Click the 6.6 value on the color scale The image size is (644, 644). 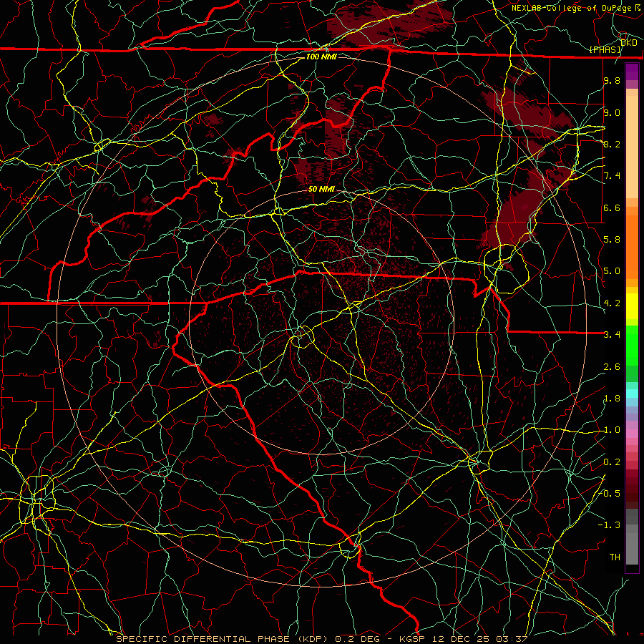click(x=612, y=208)
